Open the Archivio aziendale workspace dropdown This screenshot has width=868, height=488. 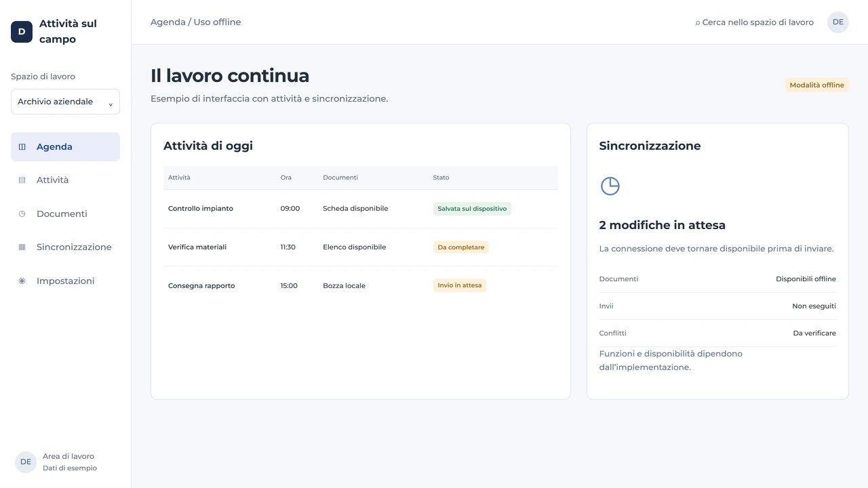coord(65,102)
